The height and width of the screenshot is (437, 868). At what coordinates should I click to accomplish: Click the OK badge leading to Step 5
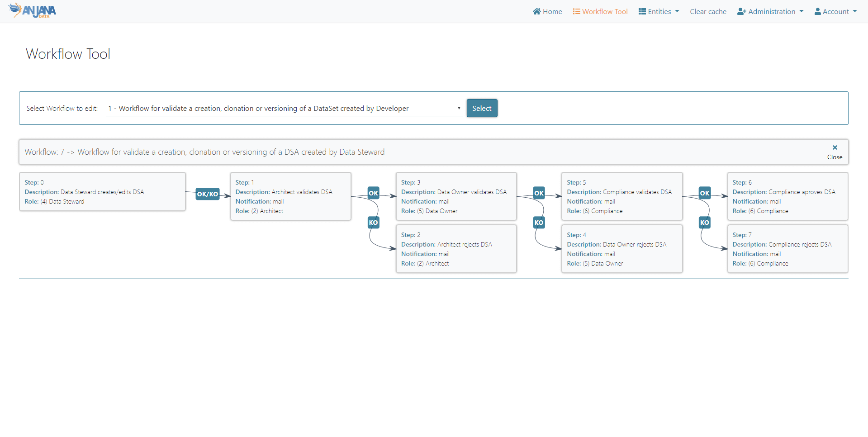(x=539, y=193)
